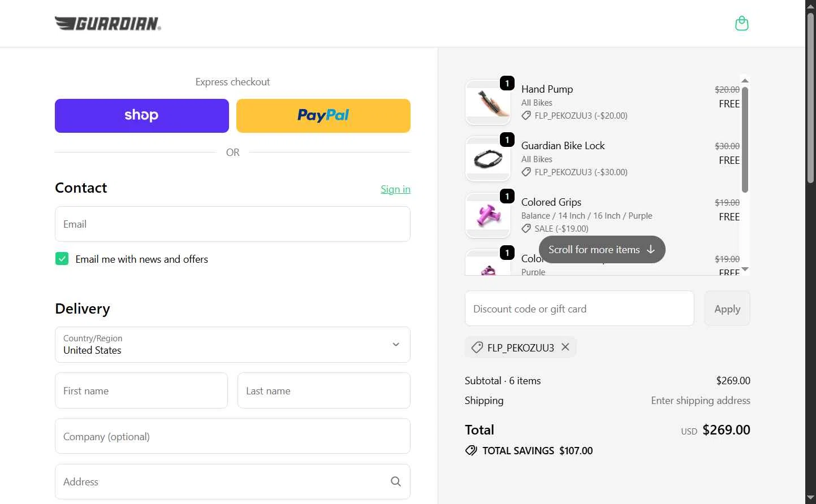The height and width of the screenshot is (504, 816).
Task: Focus the Email input field
Action: coord(232,224)
